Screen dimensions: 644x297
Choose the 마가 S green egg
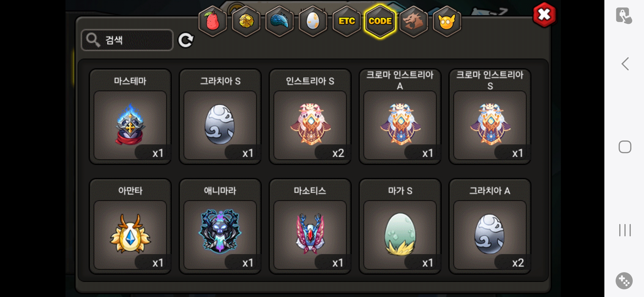(x=400, y=226)
